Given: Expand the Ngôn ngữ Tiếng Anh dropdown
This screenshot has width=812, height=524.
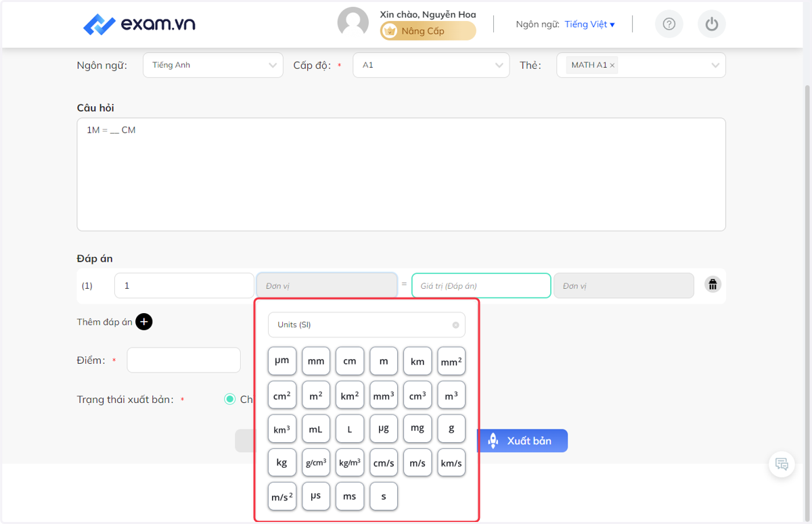Looking at the screenshot, I should [212, 66].
